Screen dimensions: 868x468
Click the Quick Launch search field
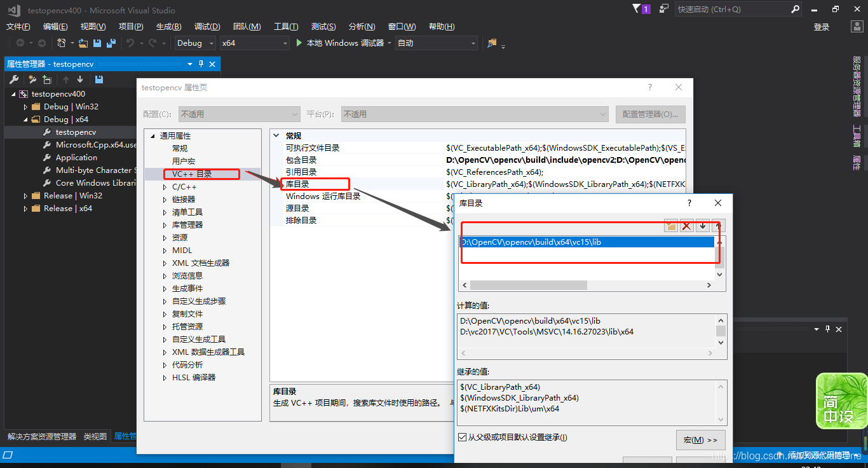coord(733,10)
